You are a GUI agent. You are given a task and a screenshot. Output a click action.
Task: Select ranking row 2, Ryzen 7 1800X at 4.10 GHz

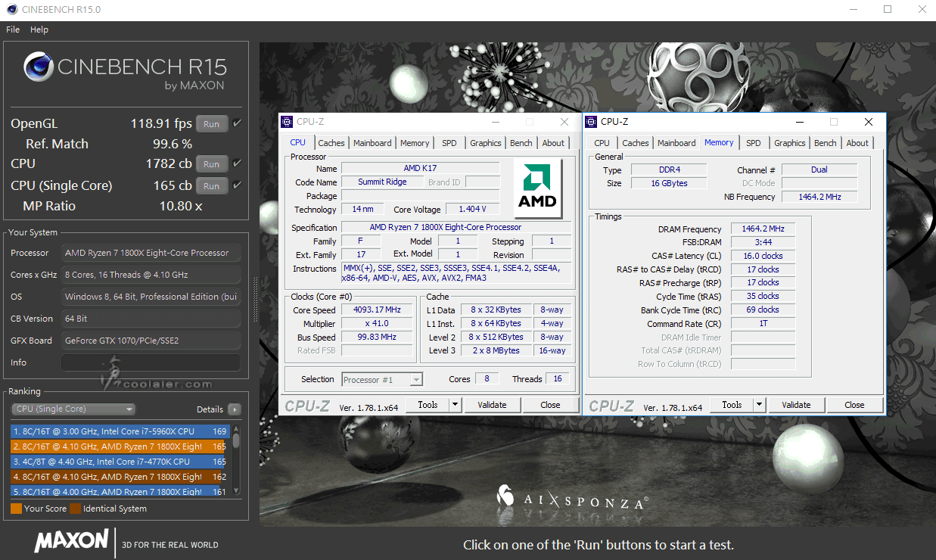pos(120,446)
